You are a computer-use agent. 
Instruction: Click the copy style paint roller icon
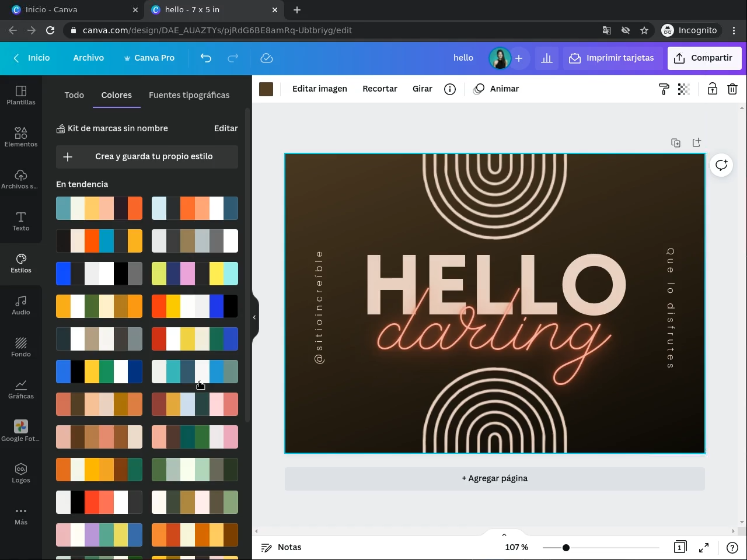pos(664,89)
